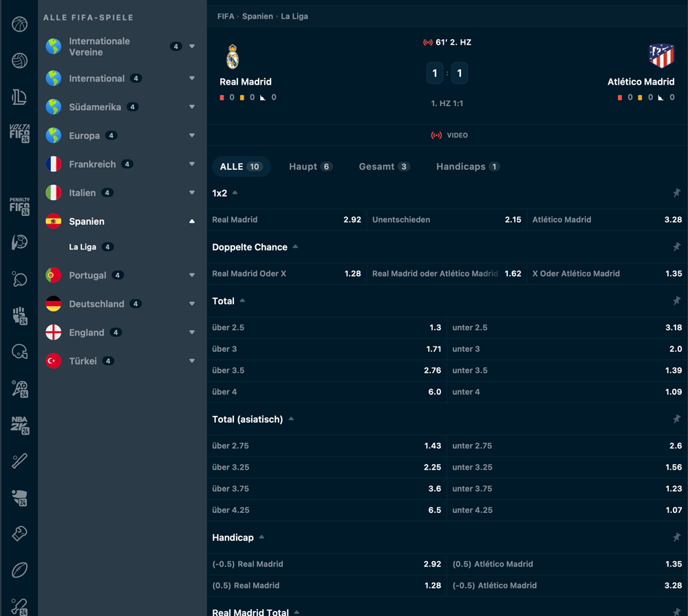
Task: Select über 2.5 at 1.3
Action: pyautogui.click(x=327, y=327)
